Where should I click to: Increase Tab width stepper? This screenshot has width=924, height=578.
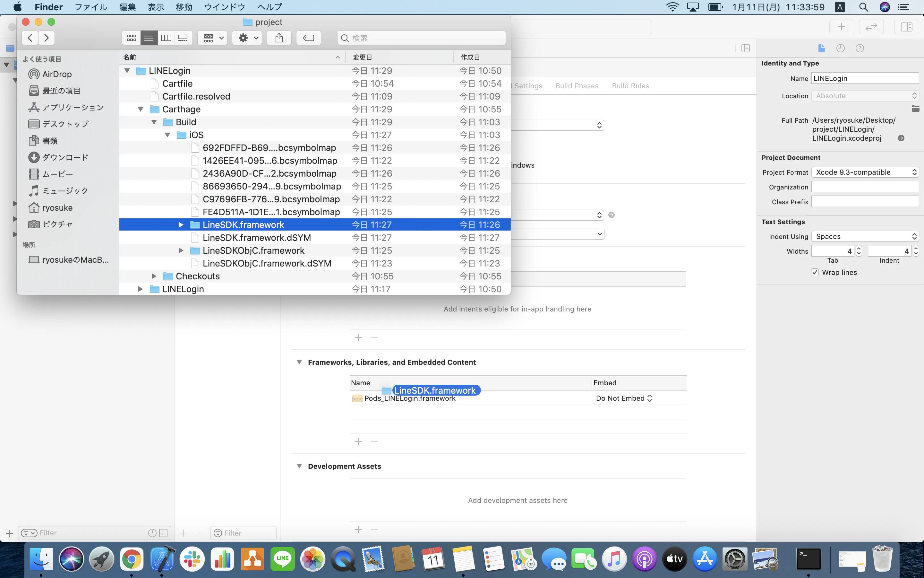859,249
